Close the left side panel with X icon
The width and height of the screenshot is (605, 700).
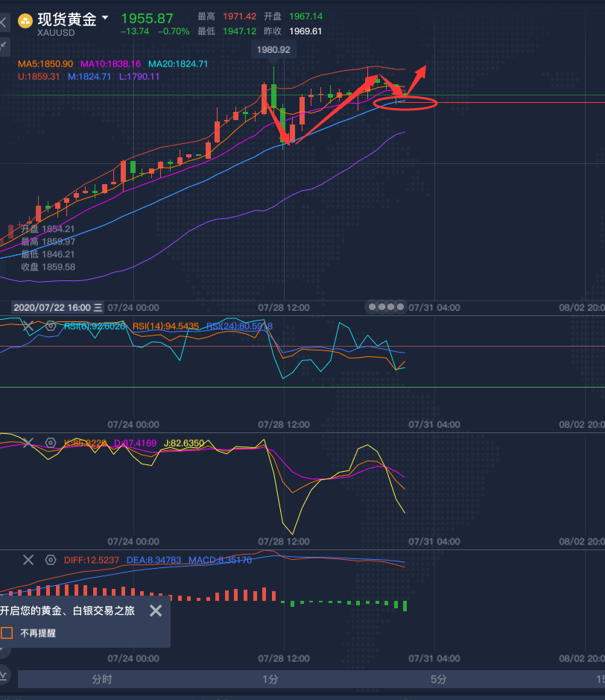coord(4,22)
